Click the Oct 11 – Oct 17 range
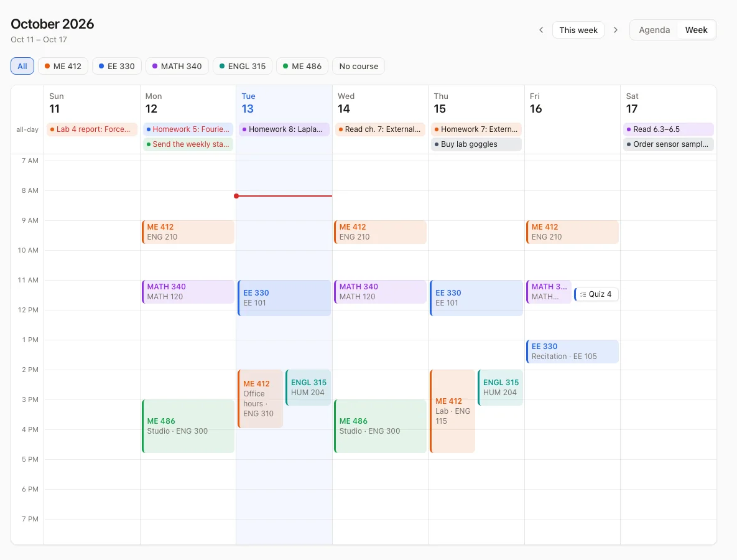This screenshot has height=560, width=737. 39,39
